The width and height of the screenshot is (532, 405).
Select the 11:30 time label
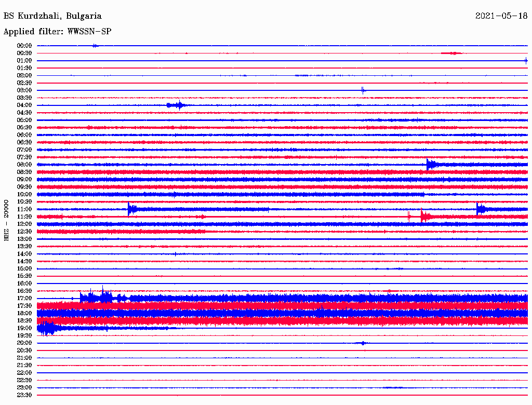24,217
